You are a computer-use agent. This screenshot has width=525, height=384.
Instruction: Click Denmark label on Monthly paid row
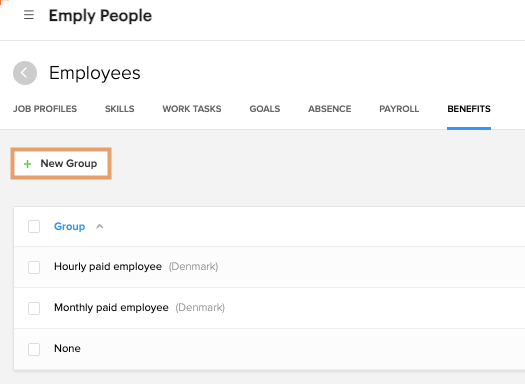point(200,307)
